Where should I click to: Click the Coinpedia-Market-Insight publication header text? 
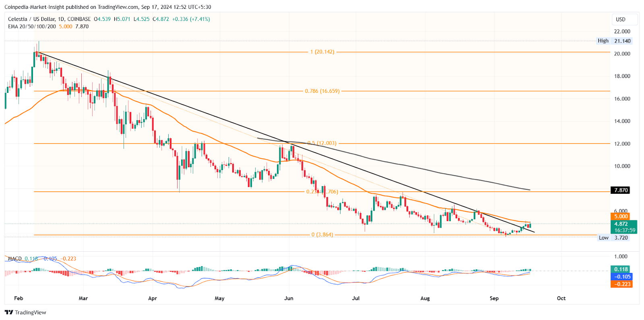point(107,7)
